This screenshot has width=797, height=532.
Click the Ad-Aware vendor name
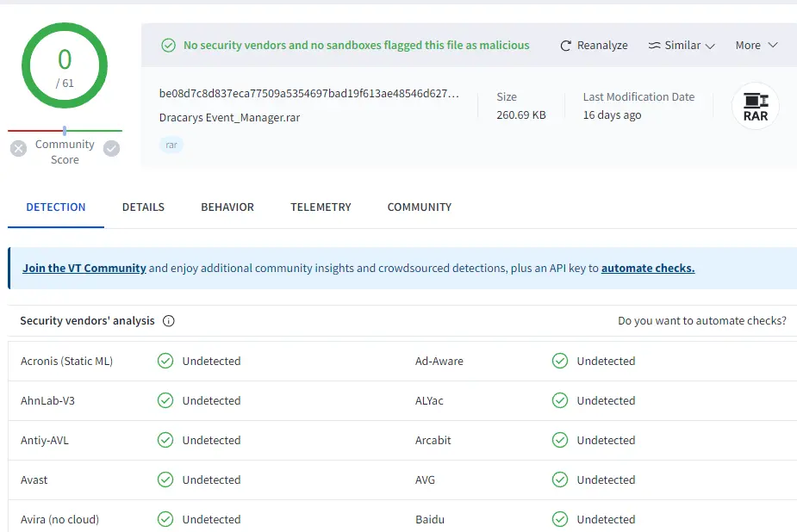click(x=439, y=362)
